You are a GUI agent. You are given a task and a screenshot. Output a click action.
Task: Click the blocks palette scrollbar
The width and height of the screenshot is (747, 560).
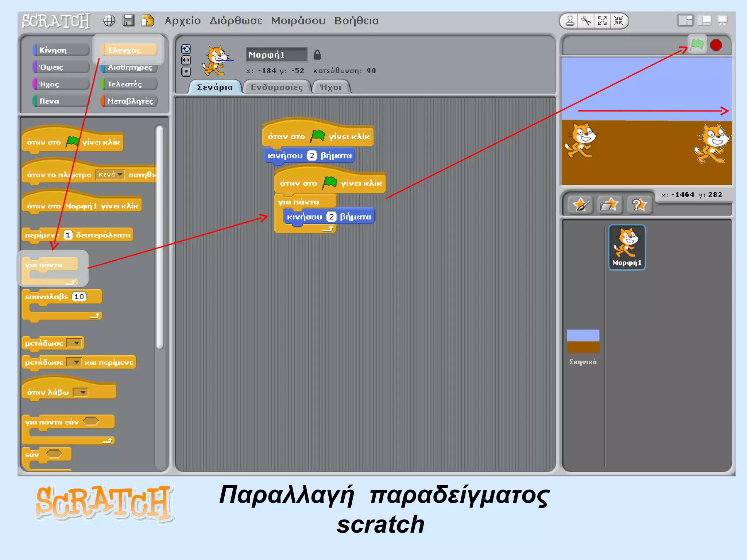point(159,238)
